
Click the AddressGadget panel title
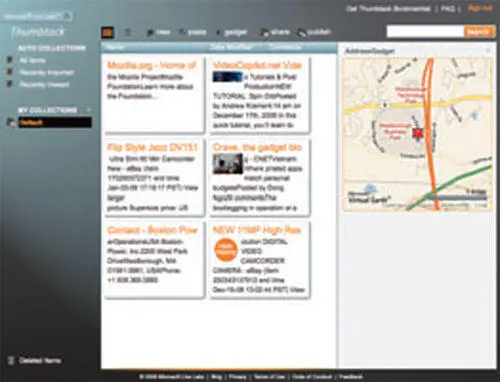click(x=370, y=51)
